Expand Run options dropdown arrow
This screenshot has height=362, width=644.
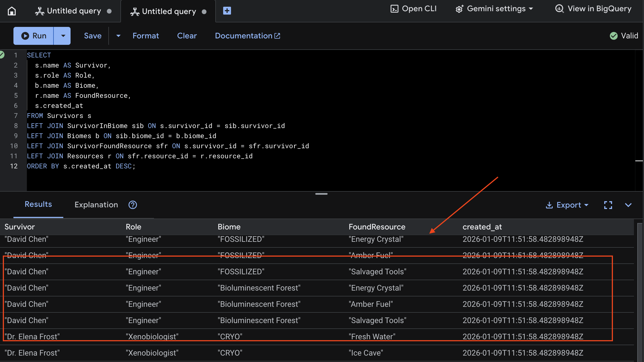point(63,36)
